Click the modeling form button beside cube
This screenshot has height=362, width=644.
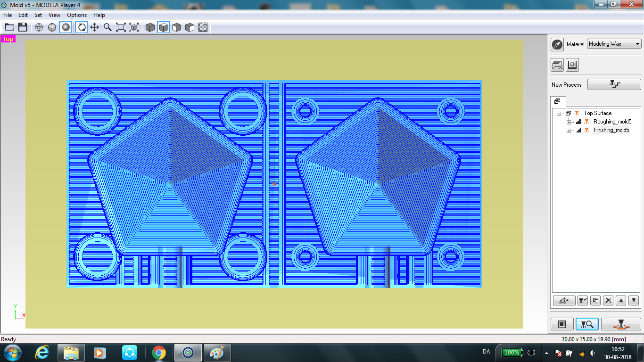(x=572, y=65)
